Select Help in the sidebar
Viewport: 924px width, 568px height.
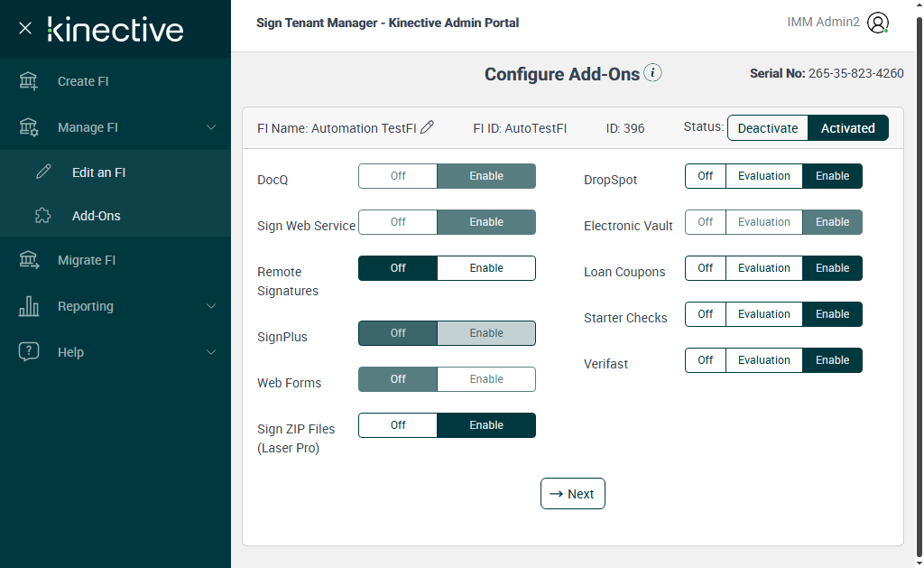click(x=115, y=352)
